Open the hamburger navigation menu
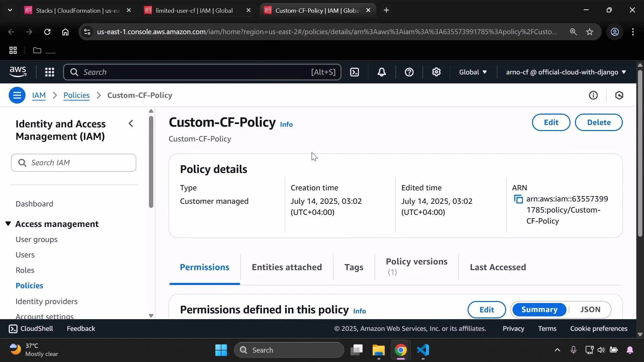644x362 pixels. point(17,95)
